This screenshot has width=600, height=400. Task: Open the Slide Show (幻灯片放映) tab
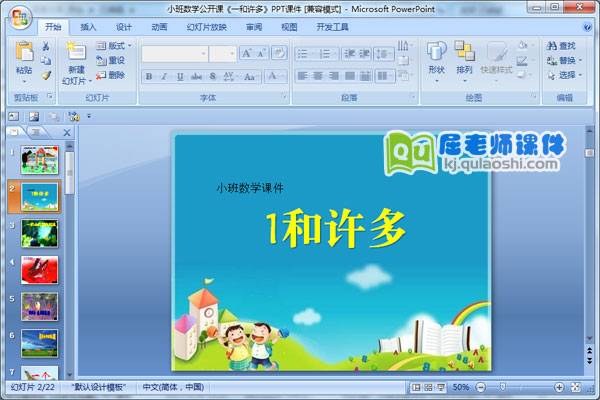pyautogui.click(x=207, y=27)
